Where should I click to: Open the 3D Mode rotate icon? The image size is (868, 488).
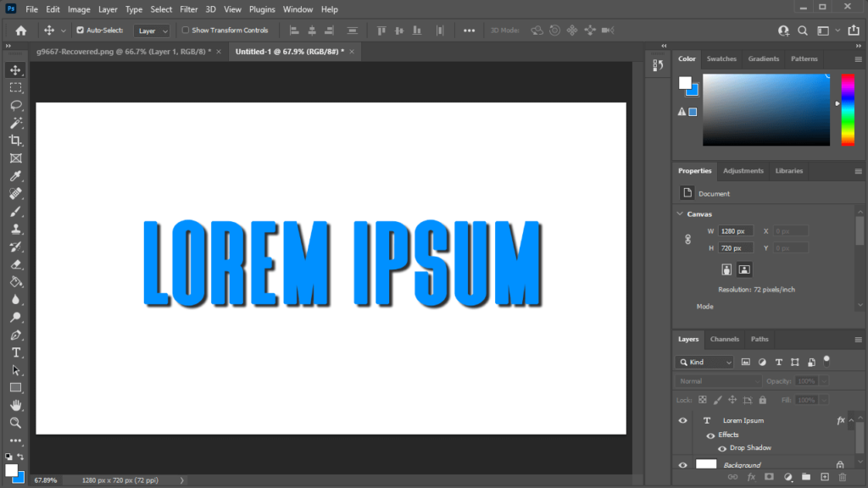(537, 30)
